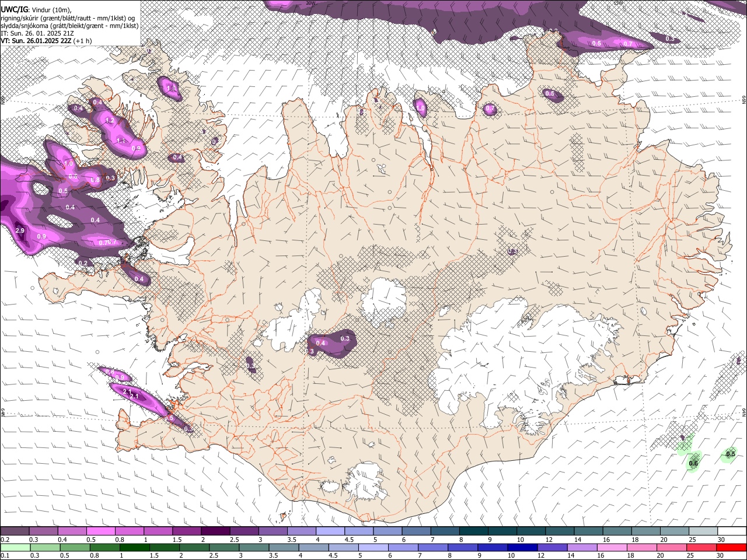Viewport: 747px width, 560px height.
Task: Click the pale green swatch starting at 0.1
Action: coord(15,547)
